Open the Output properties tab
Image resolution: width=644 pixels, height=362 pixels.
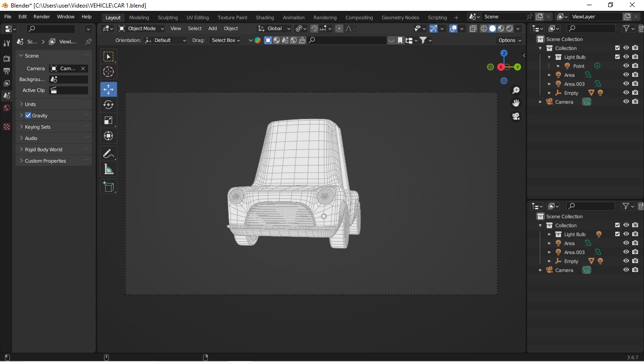(7, 71)
